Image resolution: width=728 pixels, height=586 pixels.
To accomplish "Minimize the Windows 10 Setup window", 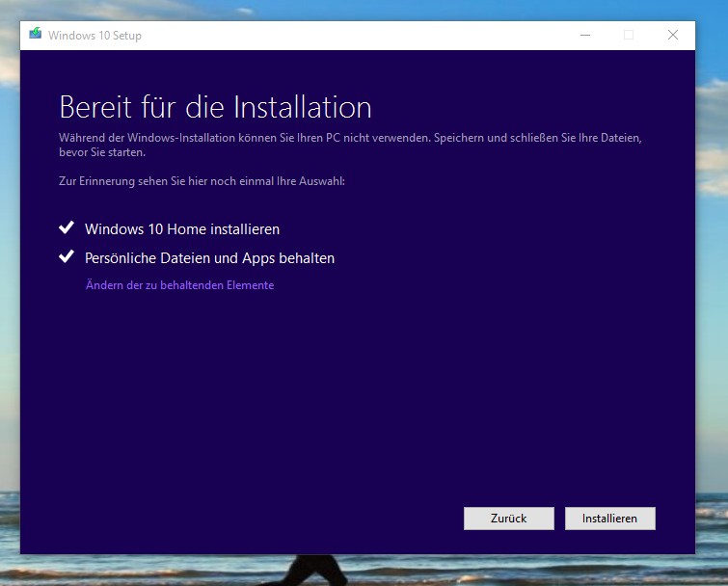I will pyautogui.click(x=585, y=35).
